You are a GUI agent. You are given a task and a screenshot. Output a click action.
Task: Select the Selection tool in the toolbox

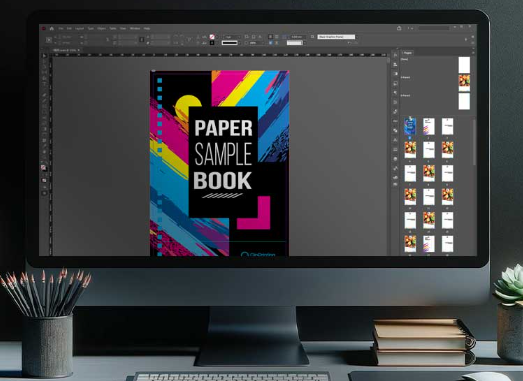[x=44, y=56]
